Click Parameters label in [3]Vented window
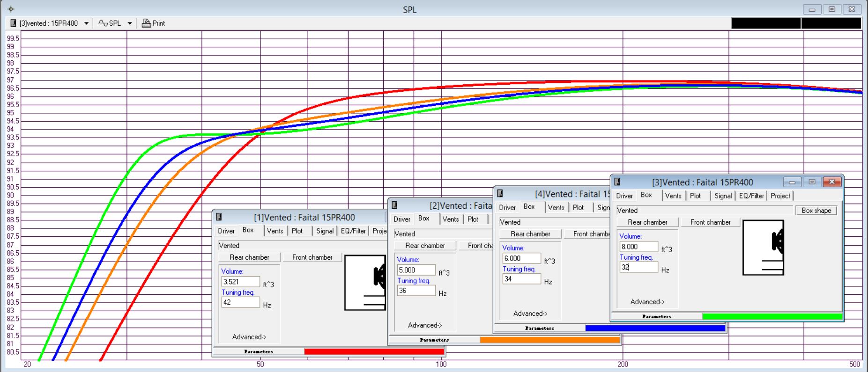The height and width of the screenshot is (372, 868). 657,317
